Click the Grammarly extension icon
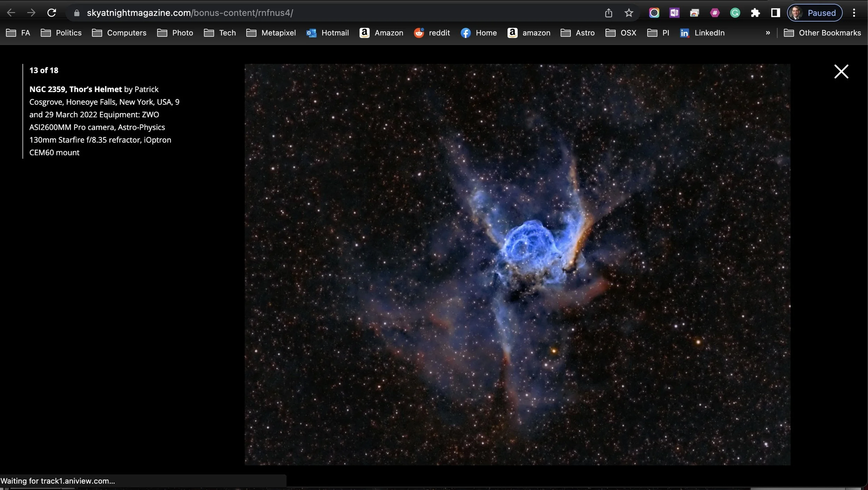 click(735, 13)
